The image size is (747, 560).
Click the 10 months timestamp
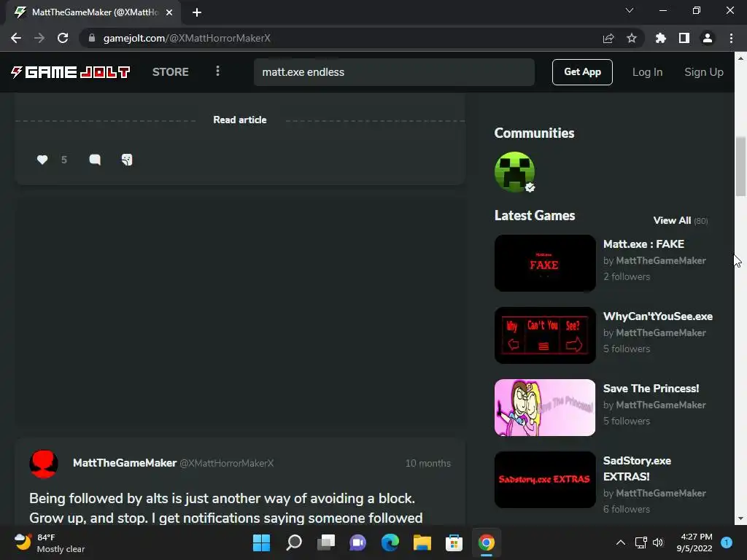click(427, 463)
